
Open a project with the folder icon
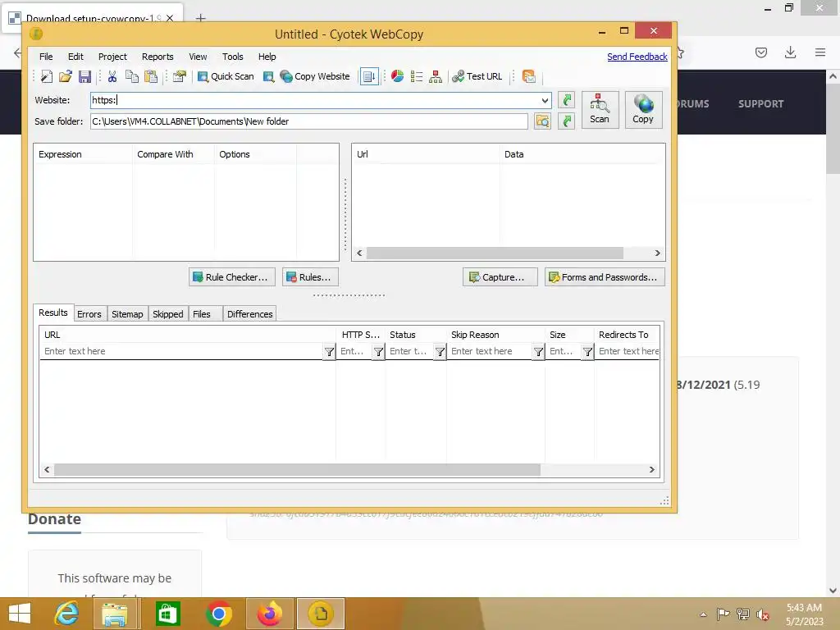coord(66,76)
